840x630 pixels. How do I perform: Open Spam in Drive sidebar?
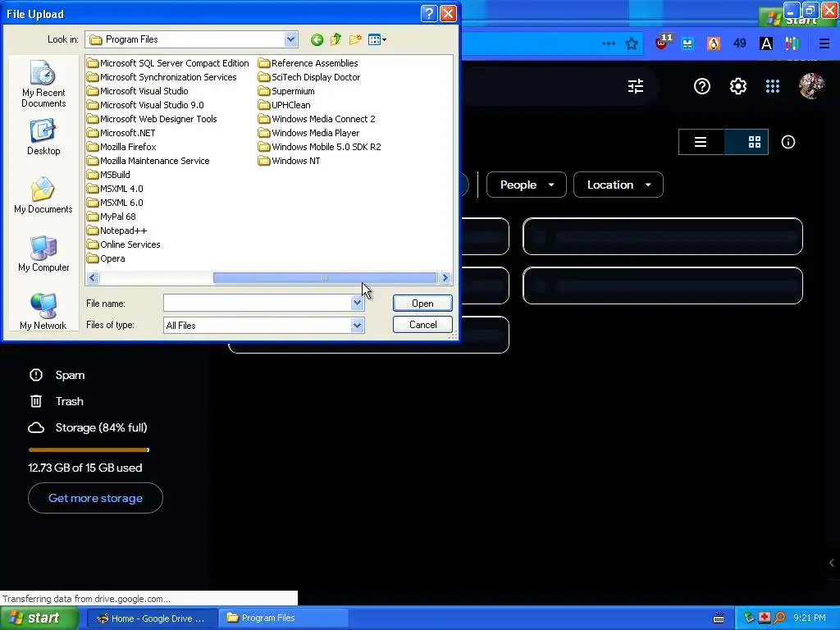click(57, 375)
